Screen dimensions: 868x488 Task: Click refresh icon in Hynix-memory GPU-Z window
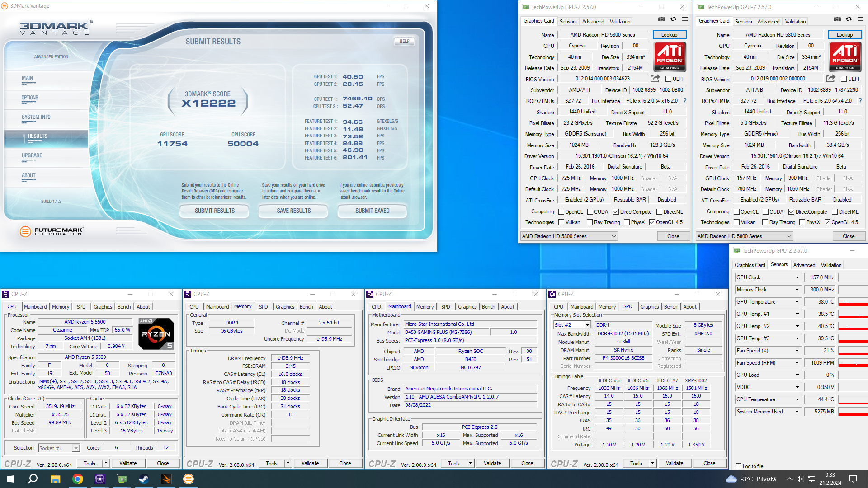click(x=849, y=19)
